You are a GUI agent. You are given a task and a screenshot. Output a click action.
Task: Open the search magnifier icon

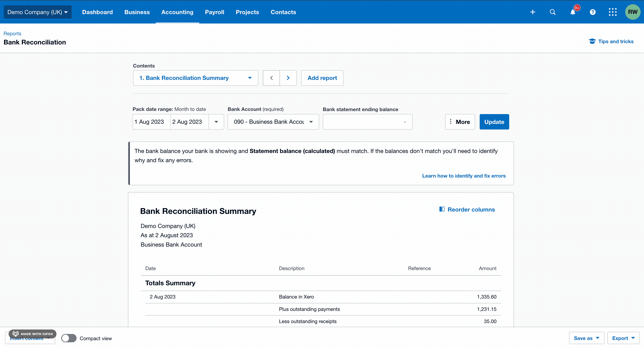pos(552,12)
